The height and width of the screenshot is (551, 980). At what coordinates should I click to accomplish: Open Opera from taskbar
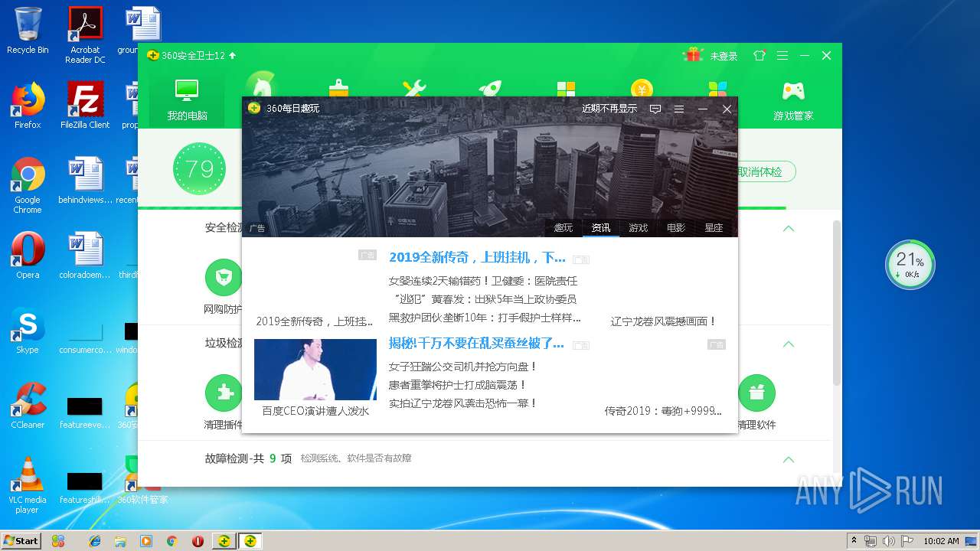point(198,541)
